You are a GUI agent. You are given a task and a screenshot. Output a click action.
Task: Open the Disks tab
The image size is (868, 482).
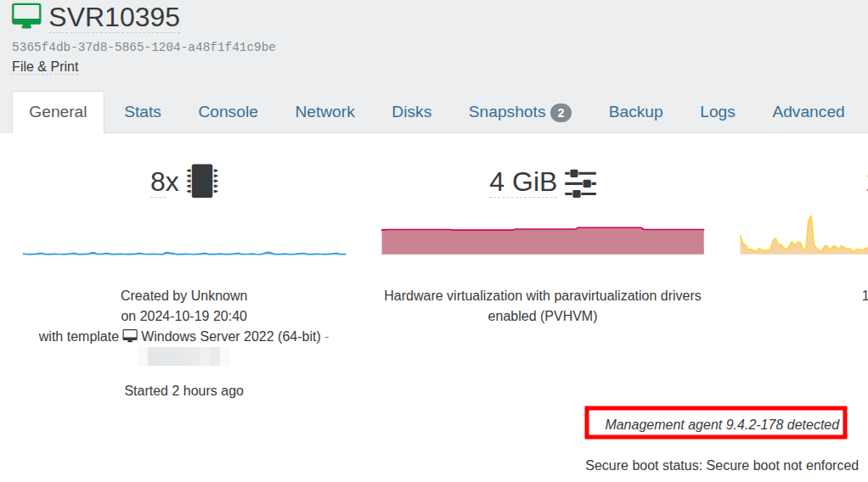click(411, 112)
